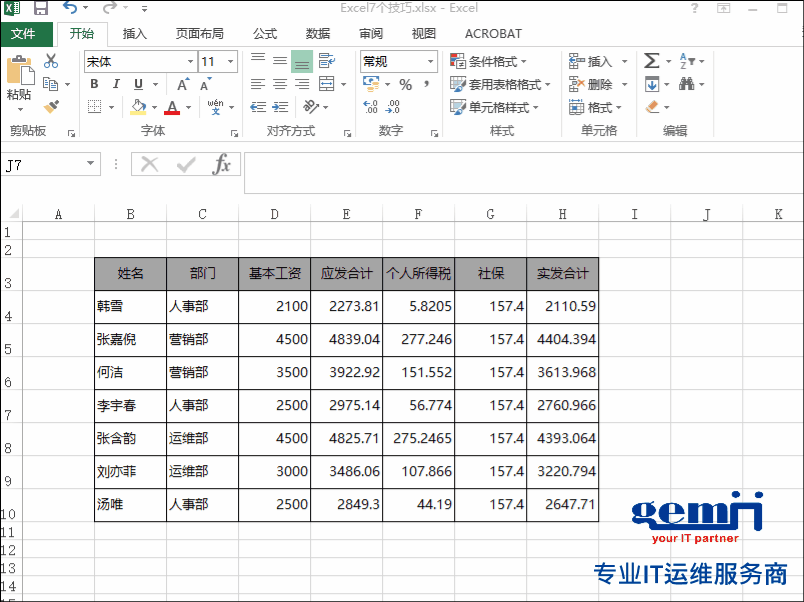This screenshot has height=602, width=804.
Task: Click the AutoSum sigma icon
Action: click(x=651, y=61)
